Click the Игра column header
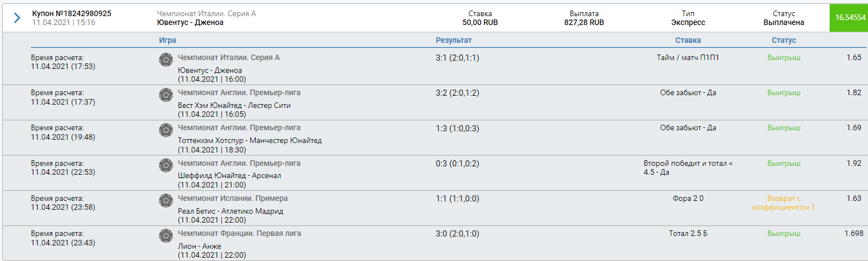 [168, 40]
